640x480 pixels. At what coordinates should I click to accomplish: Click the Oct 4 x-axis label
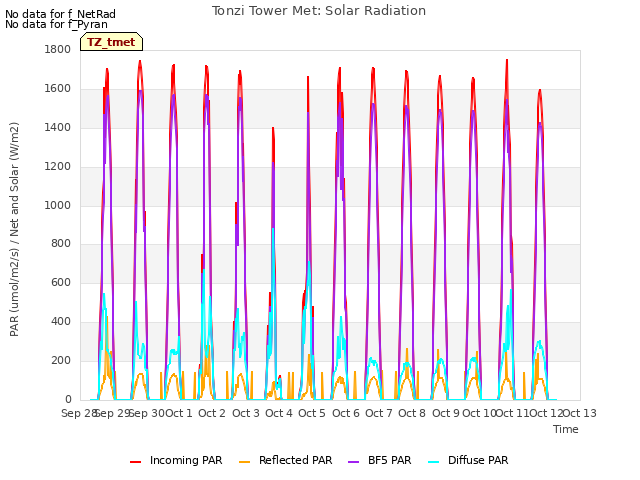pyautogui.click(x=279, y=413)
